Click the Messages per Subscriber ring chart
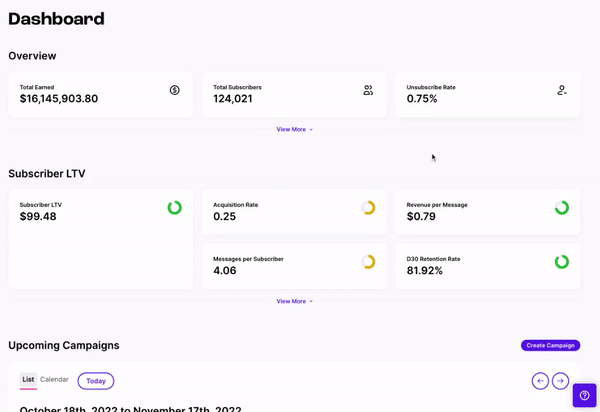 coord(368,262)
